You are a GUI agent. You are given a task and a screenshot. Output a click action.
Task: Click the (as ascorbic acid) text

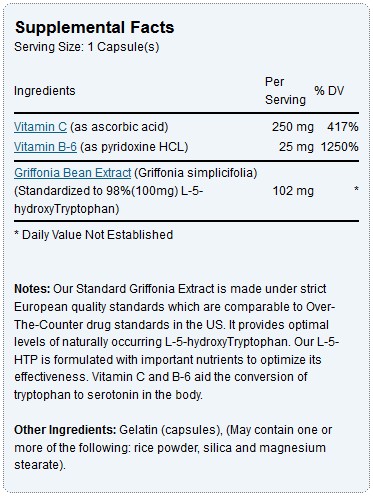coord(119,127)
